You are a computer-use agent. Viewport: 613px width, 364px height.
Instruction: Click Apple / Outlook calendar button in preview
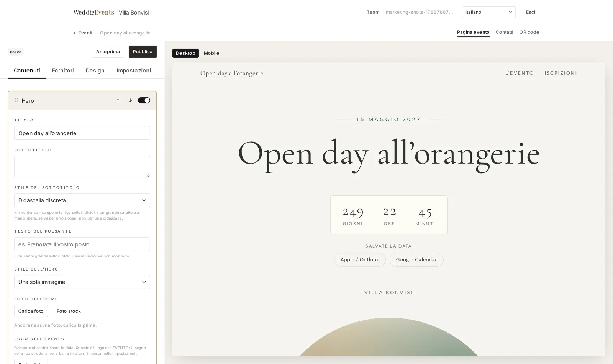click(360, 260)
